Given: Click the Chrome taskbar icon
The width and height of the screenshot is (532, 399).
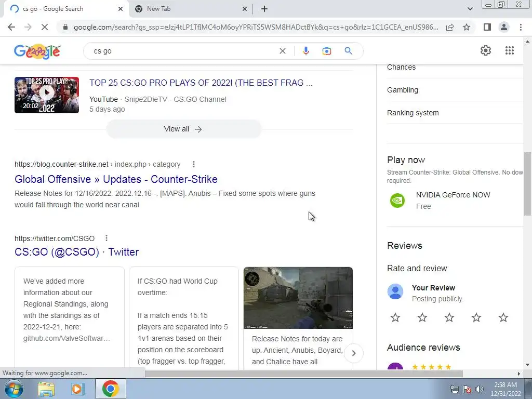Looking at the screenshot, I should click(x=110, y=389).
